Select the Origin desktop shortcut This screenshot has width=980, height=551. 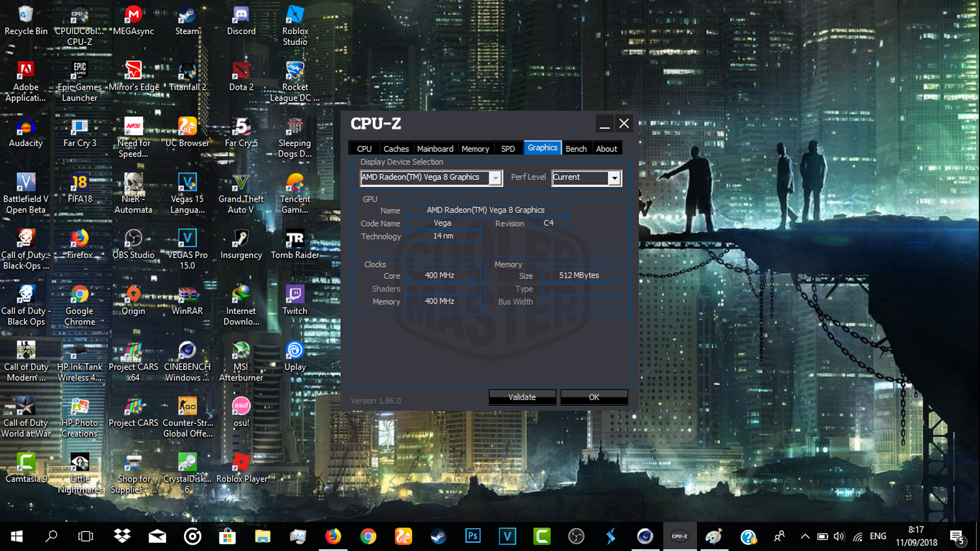click(x=133, y=300)
